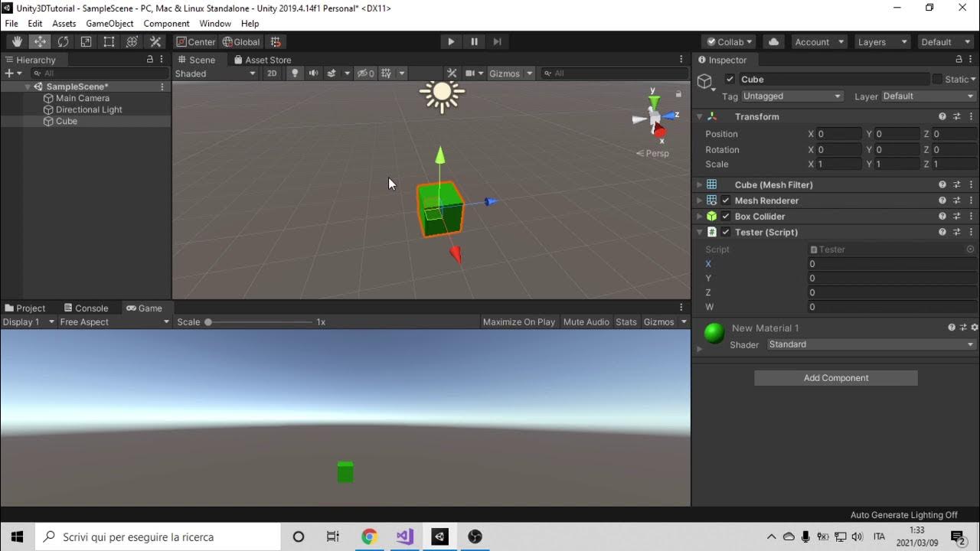Viewport: 980px width, 551px height.
Task: Open the Layers dropdown
Action: tap(882, 42)
